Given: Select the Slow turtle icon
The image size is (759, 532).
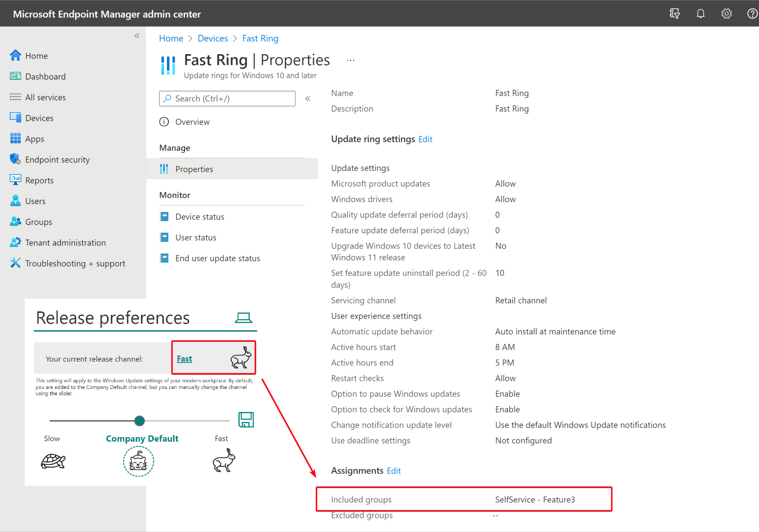Looking at the screenshot, I should 53,462.
